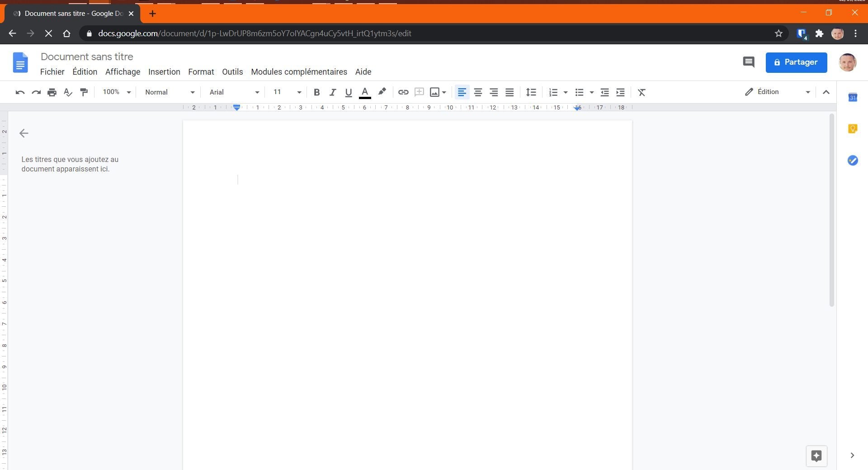
Task: Click the Print icon in toolbar
Action: 52,92
